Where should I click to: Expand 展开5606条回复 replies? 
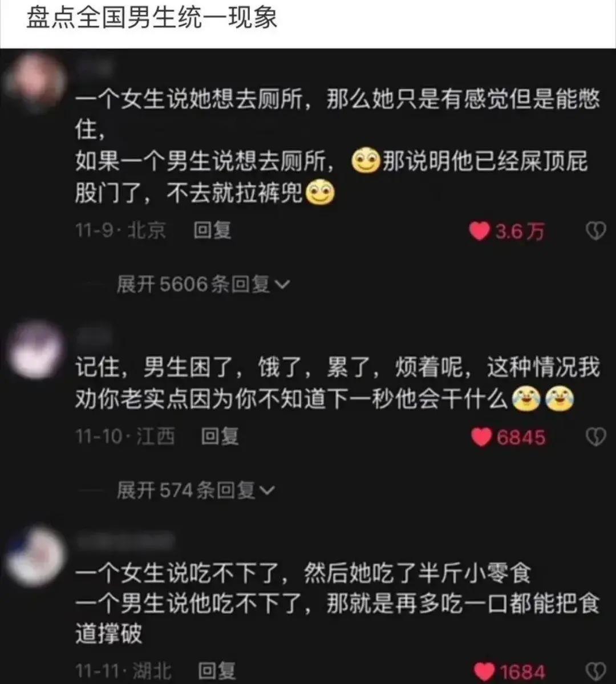tap(203, 285)
